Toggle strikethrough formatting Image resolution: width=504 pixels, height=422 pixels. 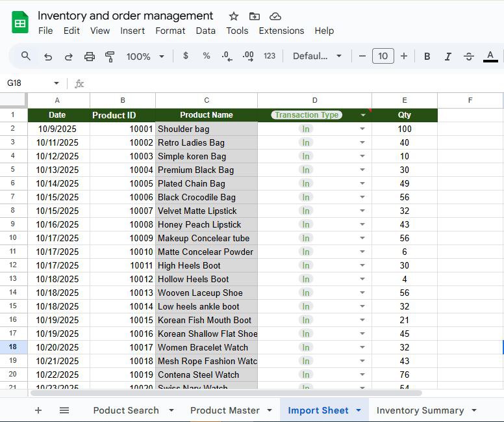point(469,57)
